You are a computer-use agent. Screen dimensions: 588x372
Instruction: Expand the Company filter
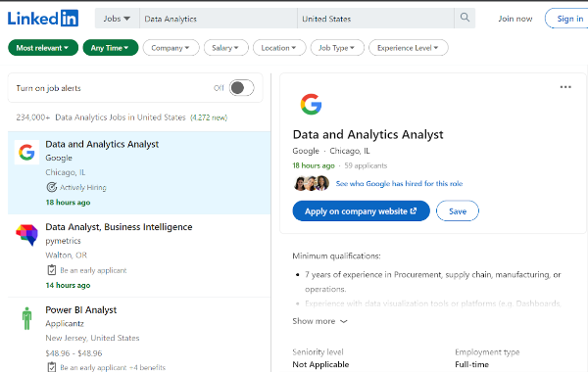[x=171, y=48]
